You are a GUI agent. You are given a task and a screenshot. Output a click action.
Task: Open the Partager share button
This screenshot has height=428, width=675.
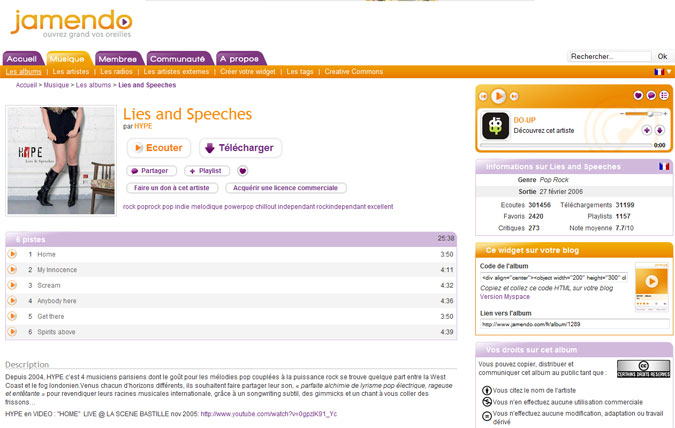150,171
